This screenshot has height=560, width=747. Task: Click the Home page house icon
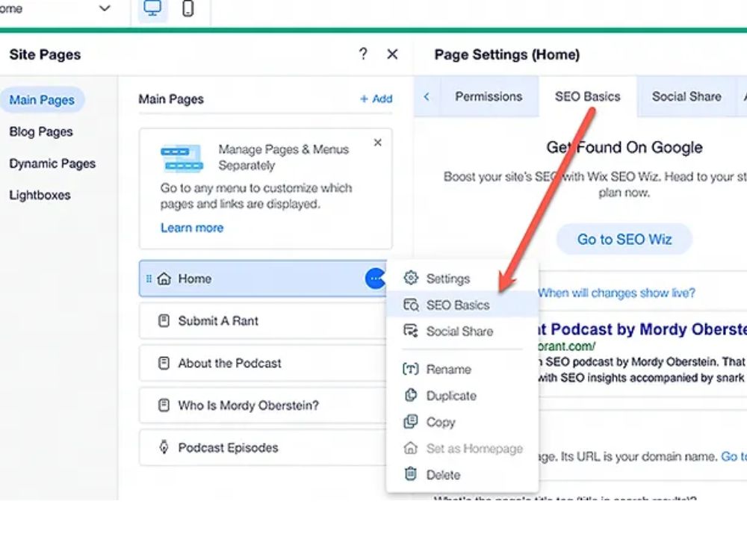coord(164,279)
